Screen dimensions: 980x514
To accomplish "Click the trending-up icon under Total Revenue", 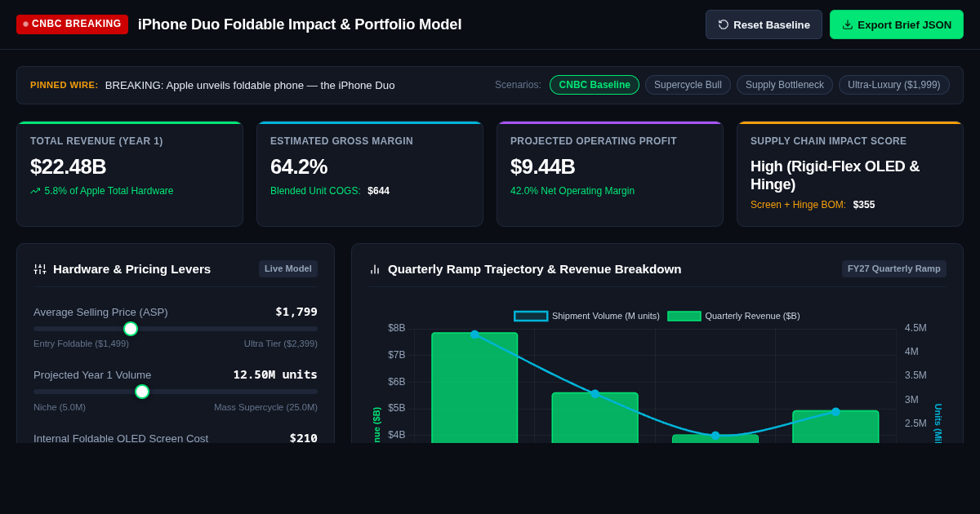I will pyautogui.click(x=35, y=191).
